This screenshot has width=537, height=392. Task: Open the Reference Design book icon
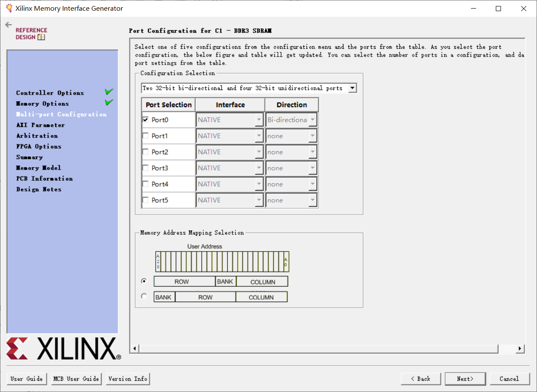click(41, 37)
